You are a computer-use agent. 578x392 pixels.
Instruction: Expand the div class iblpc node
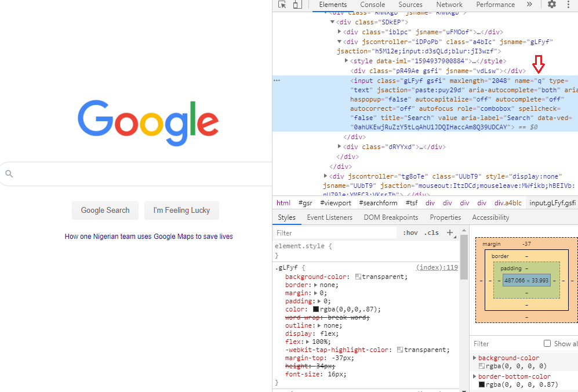(x=340, y=32)
